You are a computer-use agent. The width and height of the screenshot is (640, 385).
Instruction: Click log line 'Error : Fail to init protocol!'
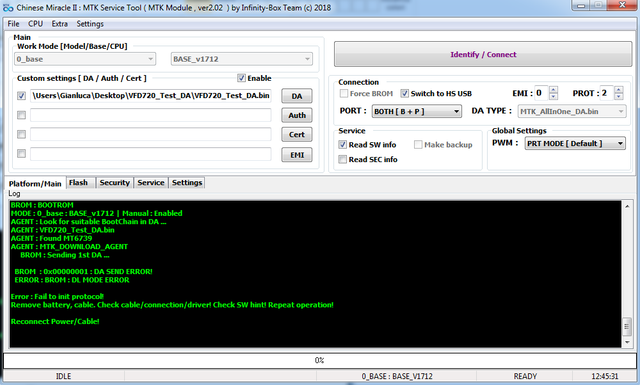57,296
